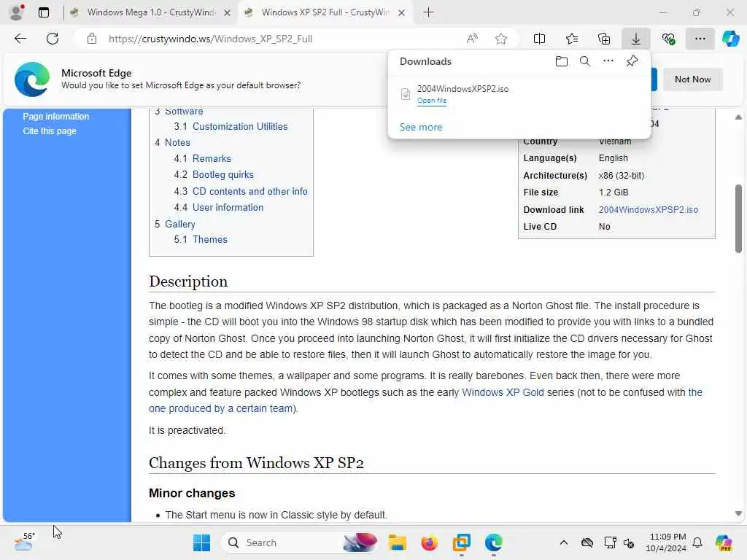Jump to User information section

coord(228,208)
